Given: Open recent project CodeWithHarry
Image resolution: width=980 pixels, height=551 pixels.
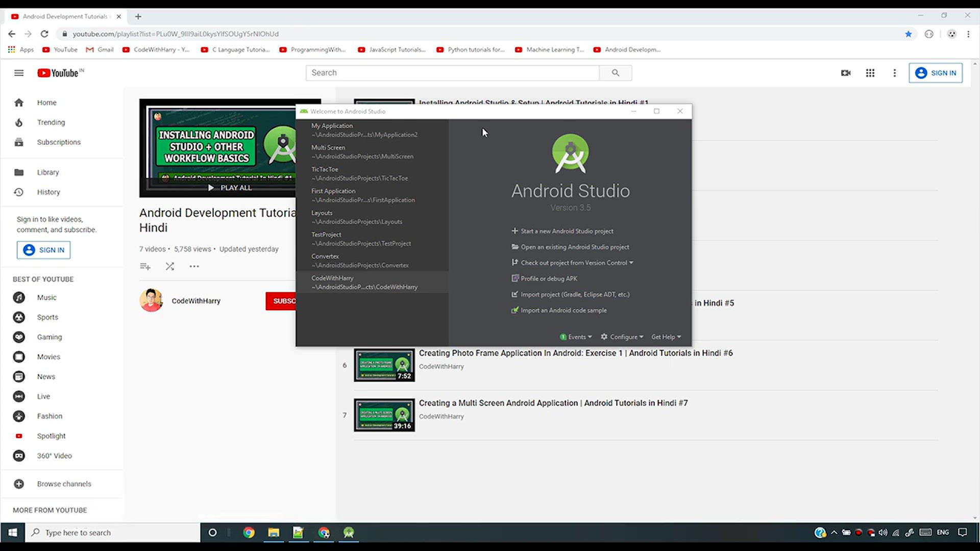Looking at the screenshot, I should tap(372, 282).
